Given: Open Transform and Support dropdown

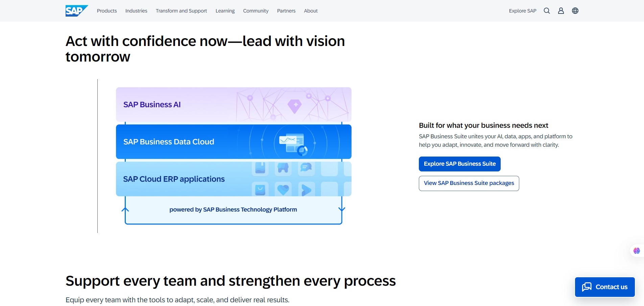Looking at the screenshot, I should [181, 11].
